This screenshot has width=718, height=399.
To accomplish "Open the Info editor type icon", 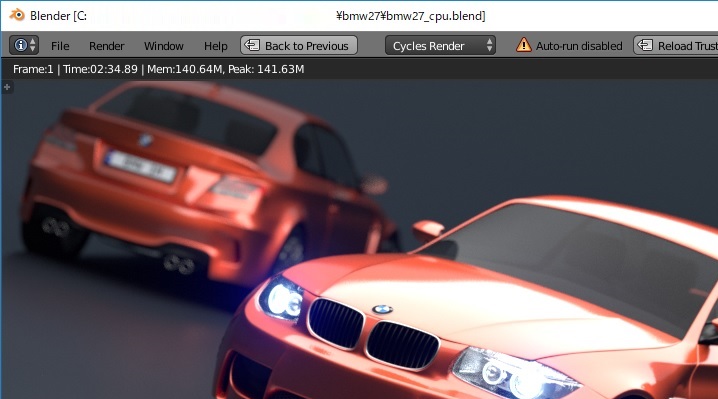I will point(20,45).
